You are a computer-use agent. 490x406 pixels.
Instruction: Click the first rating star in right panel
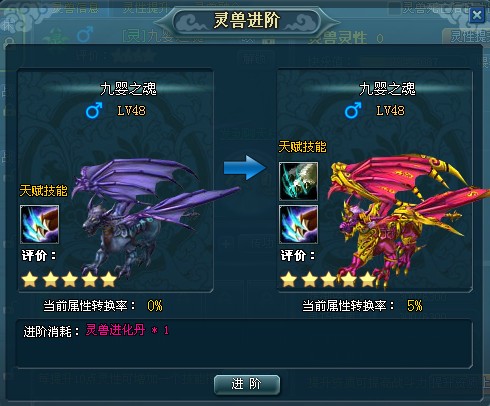[289, 279]
